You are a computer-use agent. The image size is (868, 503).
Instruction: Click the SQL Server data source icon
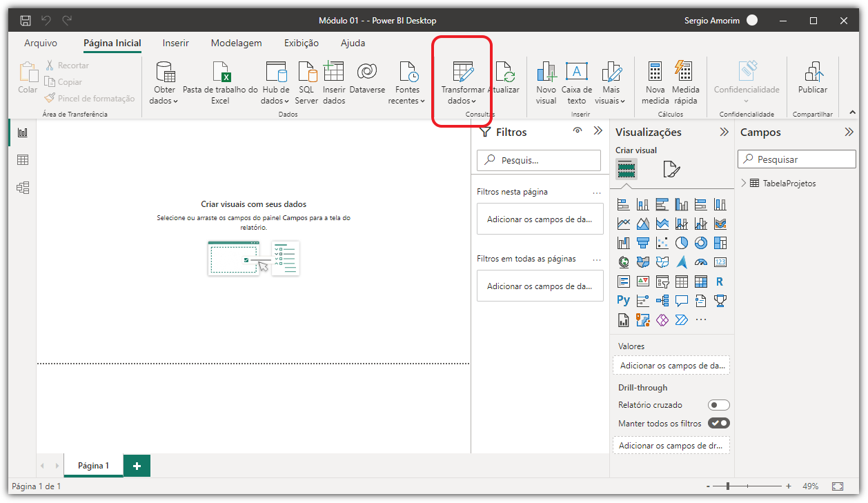click(307, 72)
